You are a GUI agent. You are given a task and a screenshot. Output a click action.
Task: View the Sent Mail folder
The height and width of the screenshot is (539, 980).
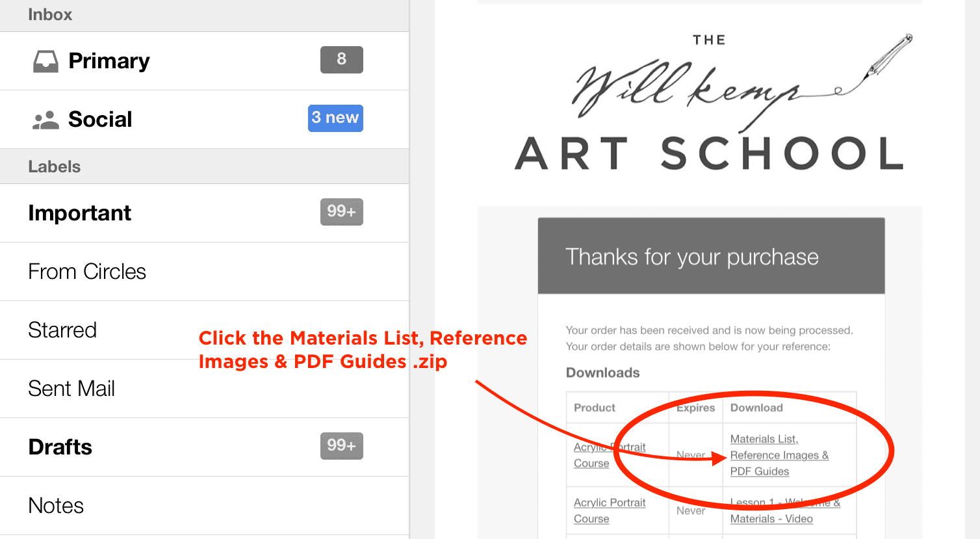pyautogui.click(x=71, y=388)
